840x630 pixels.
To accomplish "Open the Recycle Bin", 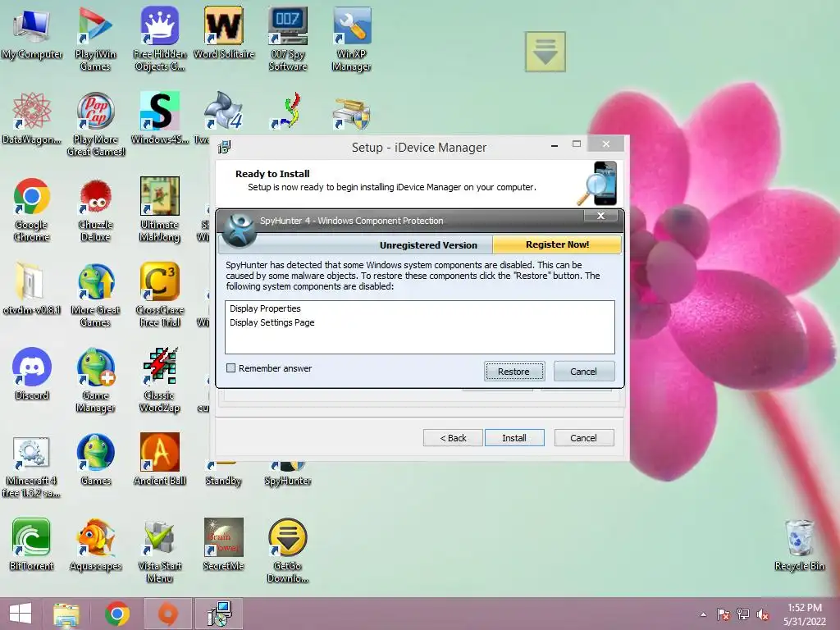I will click(x=799, y=545).
